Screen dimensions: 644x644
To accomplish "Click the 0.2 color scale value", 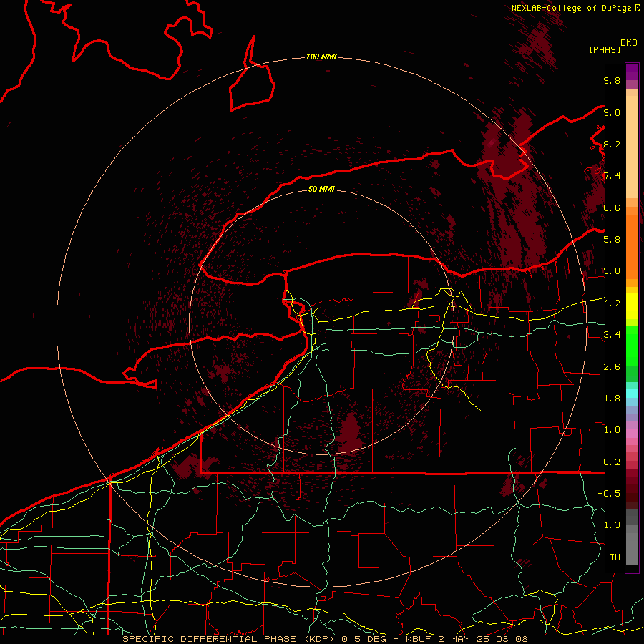I will 612,462.
